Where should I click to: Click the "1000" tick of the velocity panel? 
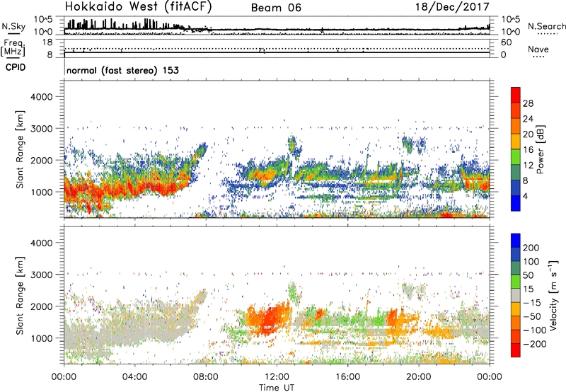pyautogui.click(x=41, y=338)
